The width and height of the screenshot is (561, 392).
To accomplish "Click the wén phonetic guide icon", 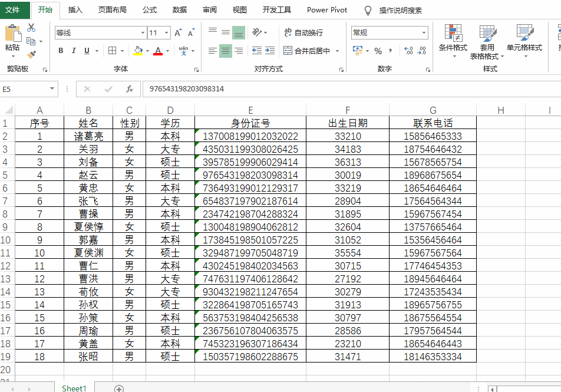I will click(183, 51).
